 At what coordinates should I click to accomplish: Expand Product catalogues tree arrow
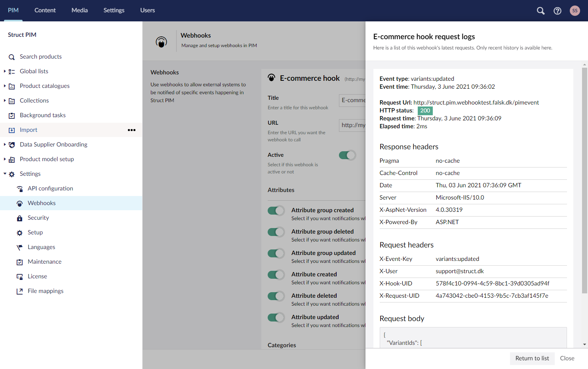[5, 86]
